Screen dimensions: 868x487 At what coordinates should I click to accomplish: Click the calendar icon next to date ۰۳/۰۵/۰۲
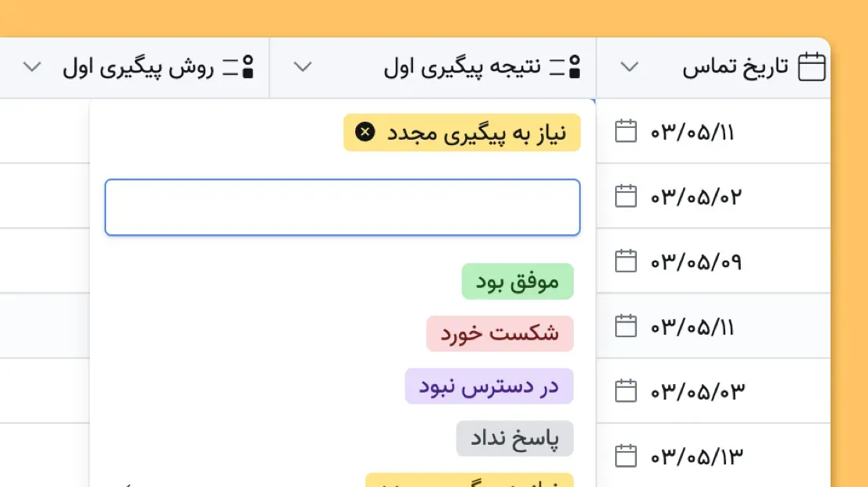pos(625,196)
